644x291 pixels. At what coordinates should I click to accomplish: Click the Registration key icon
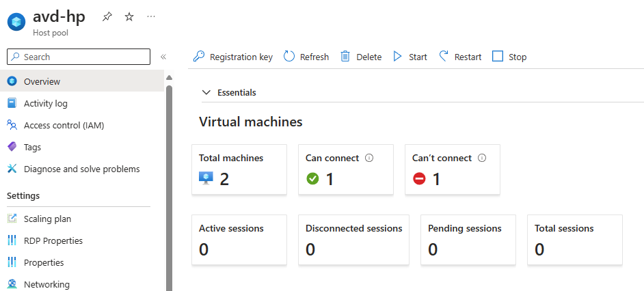pos(199,57)
